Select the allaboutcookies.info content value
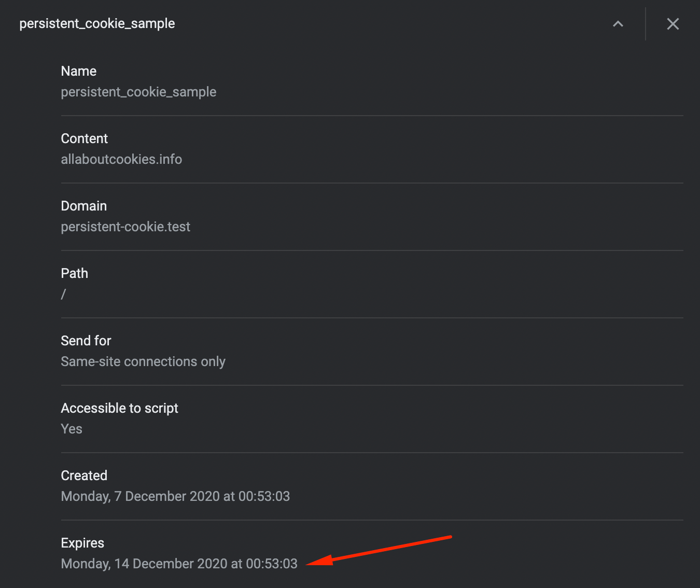Screen dimensions: 700x588 pyautogui.click(x=121, y=159)
